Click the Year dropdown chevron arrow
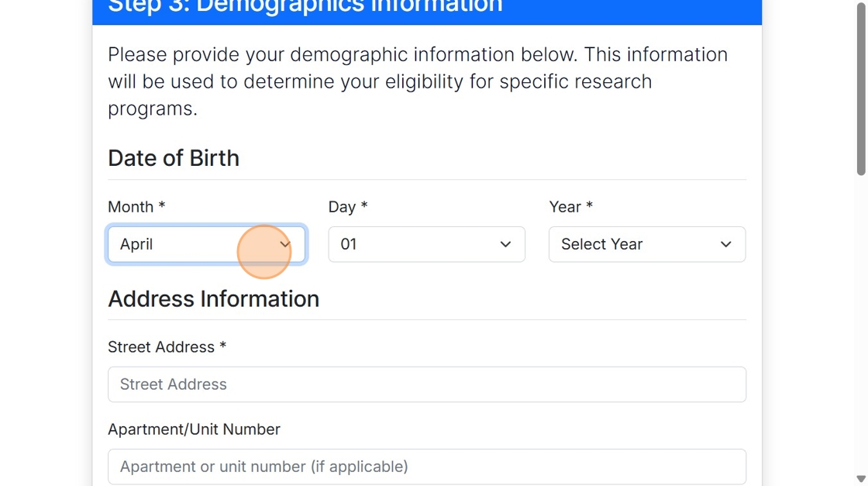This screenshot has width=868, height=486. click(x=725, y=244)
